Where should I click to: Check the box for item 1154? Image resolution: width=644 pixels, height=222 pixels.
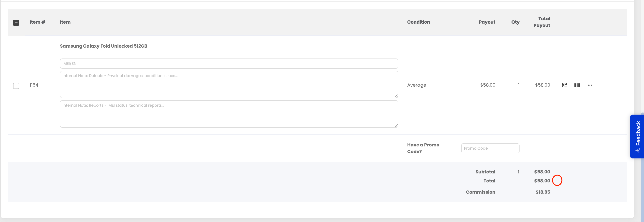point(16,86)
